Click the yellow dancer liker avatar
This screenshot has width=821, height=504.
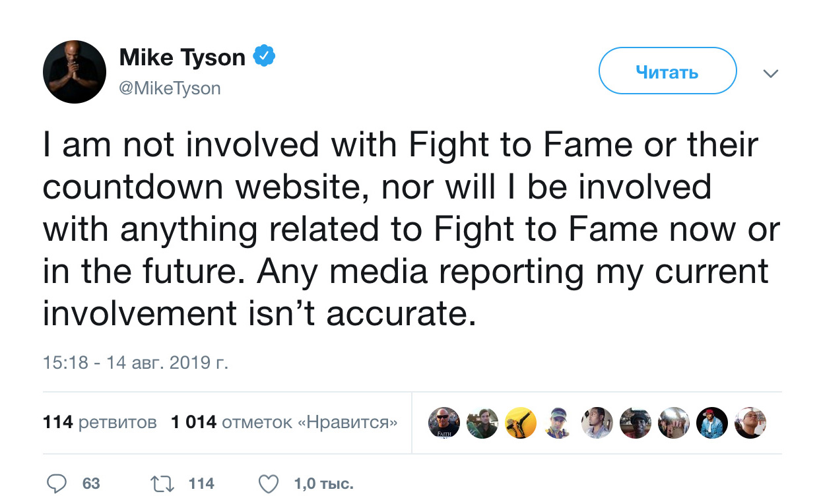(520, 423)
